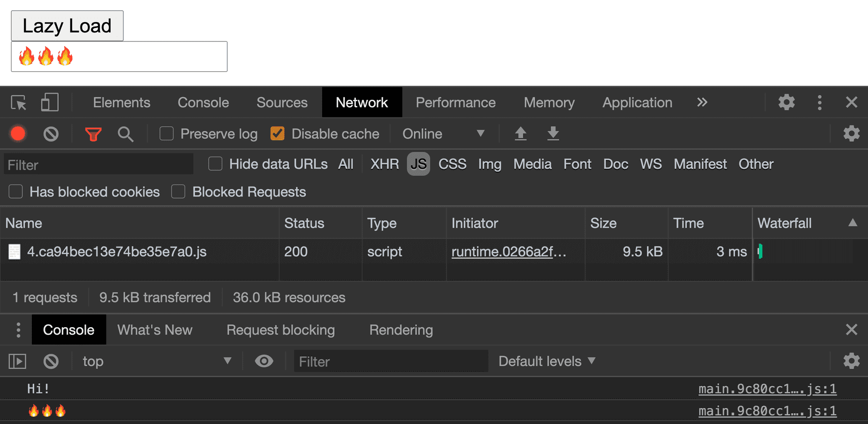Open the Performance tab
Screen dimensions: 868x424
pyautogui.click(x=456, y=103)
